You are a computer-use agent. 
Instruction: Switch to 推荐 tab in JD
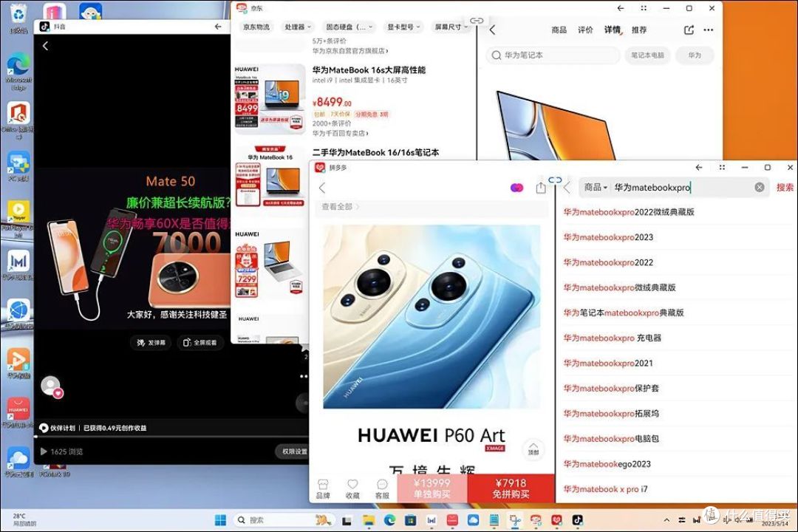click(639, 30)
